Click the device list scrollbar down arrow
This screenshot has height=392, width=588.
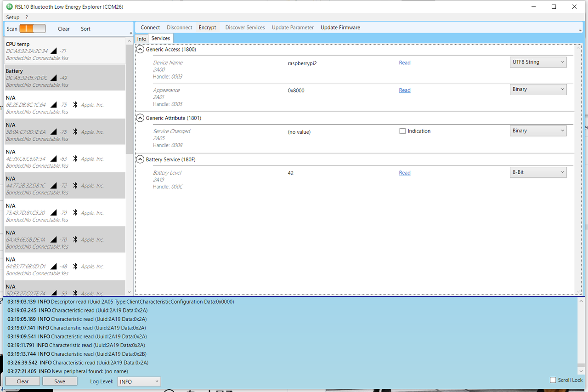pos(129,292)
